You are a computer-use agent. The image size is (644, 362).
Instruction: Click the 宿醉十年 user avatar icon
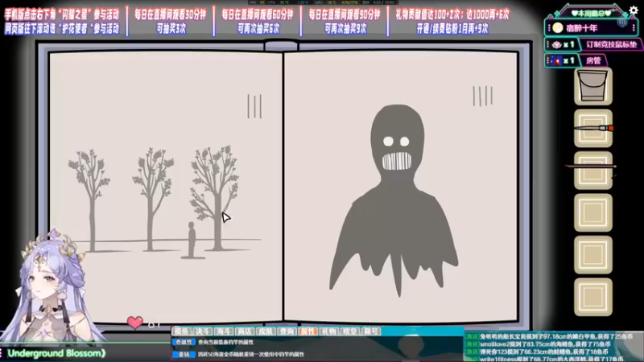(558, 28)
